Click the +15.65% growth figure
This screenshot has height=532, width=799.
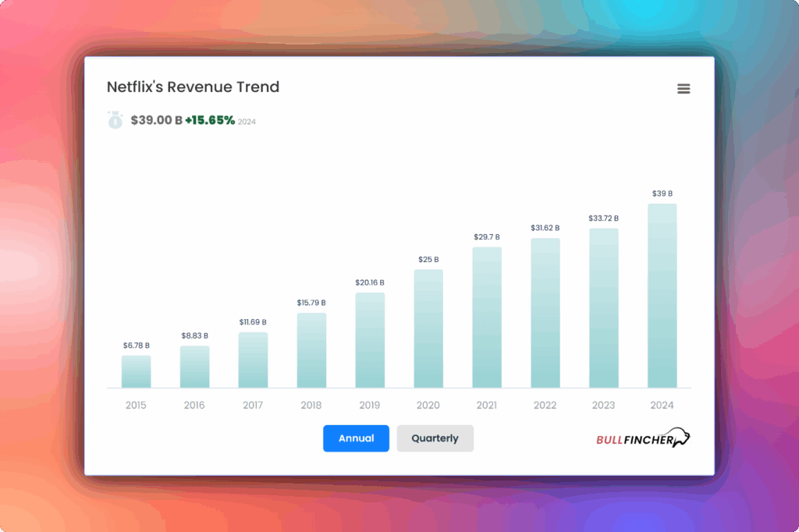coord(209,120)
